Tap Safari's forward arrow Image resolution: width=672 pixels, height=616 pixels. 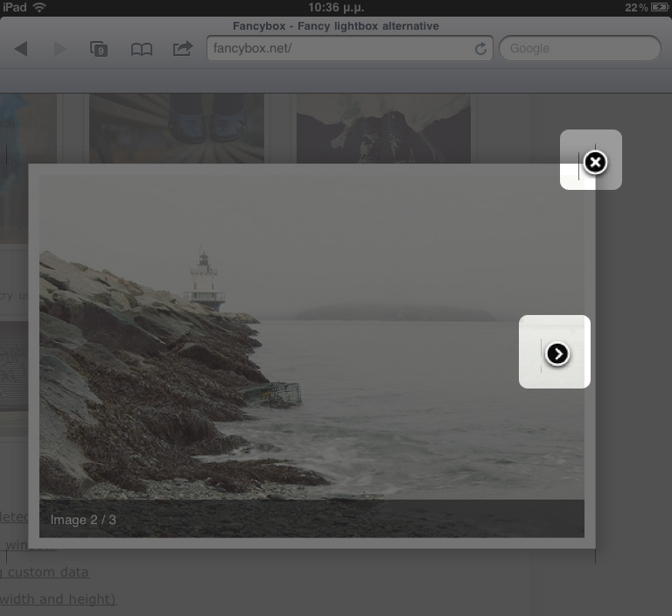tap(60, 49)
